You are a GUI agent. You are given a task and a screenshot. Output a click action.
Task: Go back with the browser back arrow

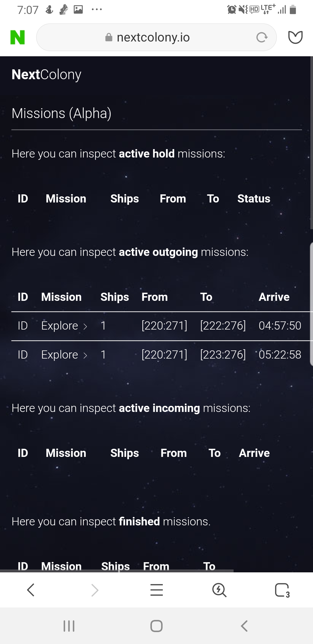[x=31, y=590]
